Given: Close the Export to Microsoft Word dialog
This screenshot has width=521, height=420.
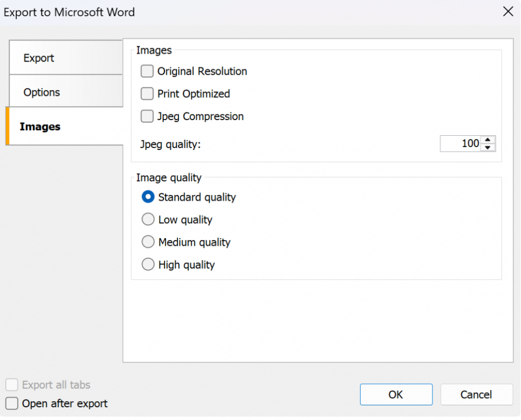Looking at the screenshot, I should (x=507, y=12).
